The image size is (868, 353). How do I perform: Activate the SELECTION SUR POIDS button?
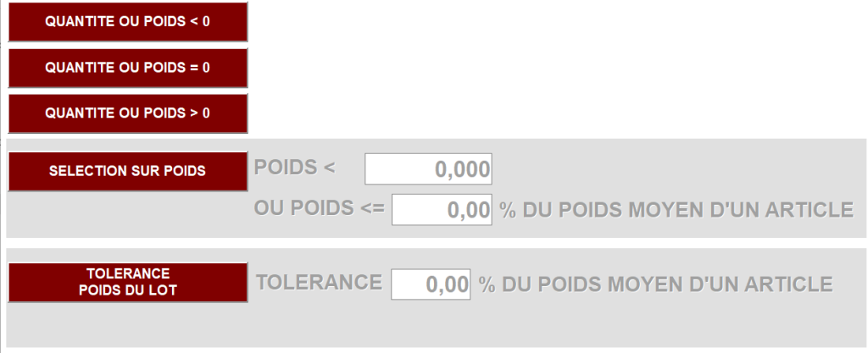pos(127,171)
